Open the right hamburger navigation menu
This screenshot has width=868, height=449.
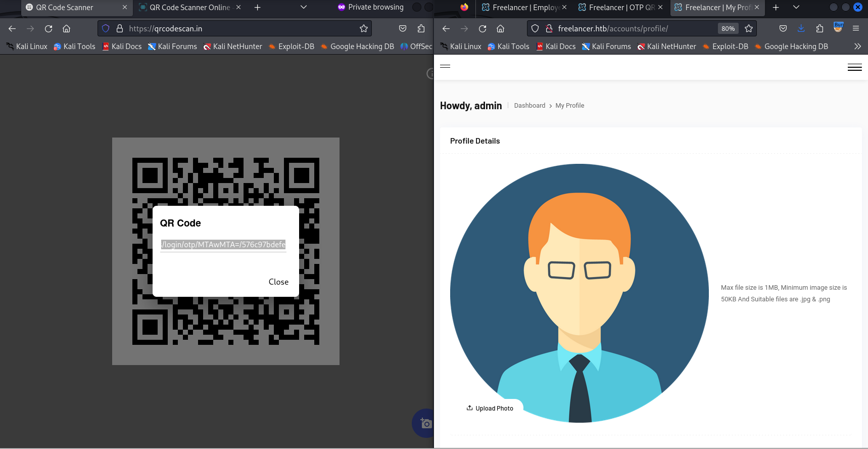tap(855, 67)
